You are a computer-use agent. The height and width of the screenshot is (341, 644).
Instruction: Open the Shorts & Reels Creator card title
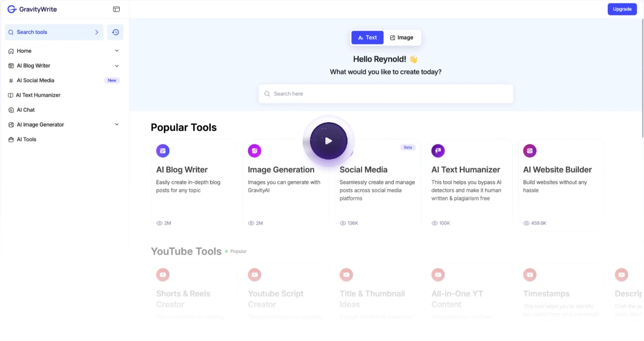[183, 299]
